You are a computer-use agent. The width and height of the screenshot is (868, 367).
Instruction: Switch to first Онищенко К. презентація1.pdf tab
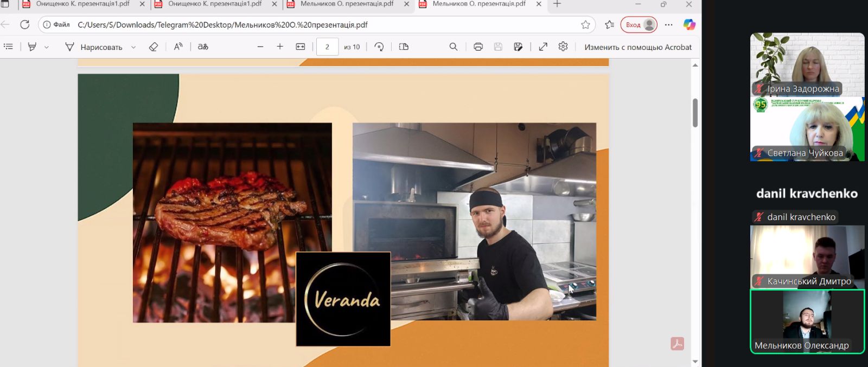81,4
